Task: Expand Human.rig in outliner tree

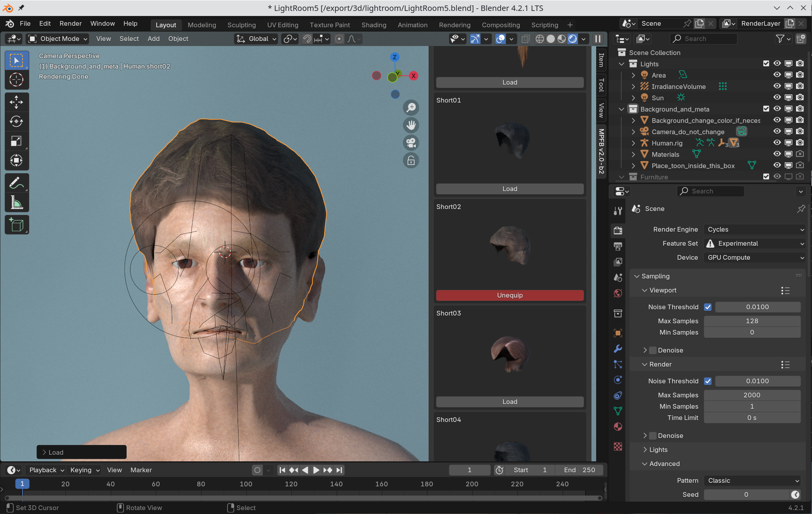Action: coord(633,143)
